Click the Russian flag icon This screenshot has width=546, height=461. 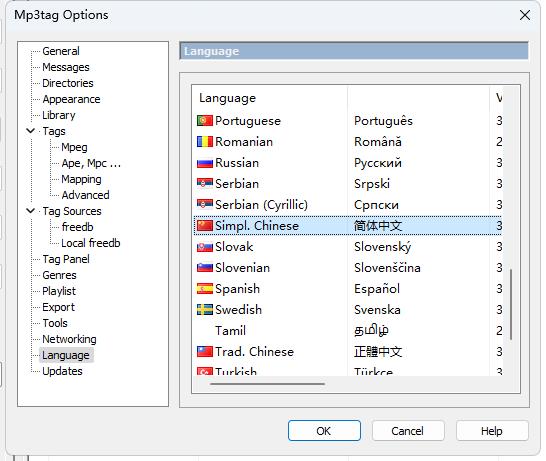tap(205, 163)
